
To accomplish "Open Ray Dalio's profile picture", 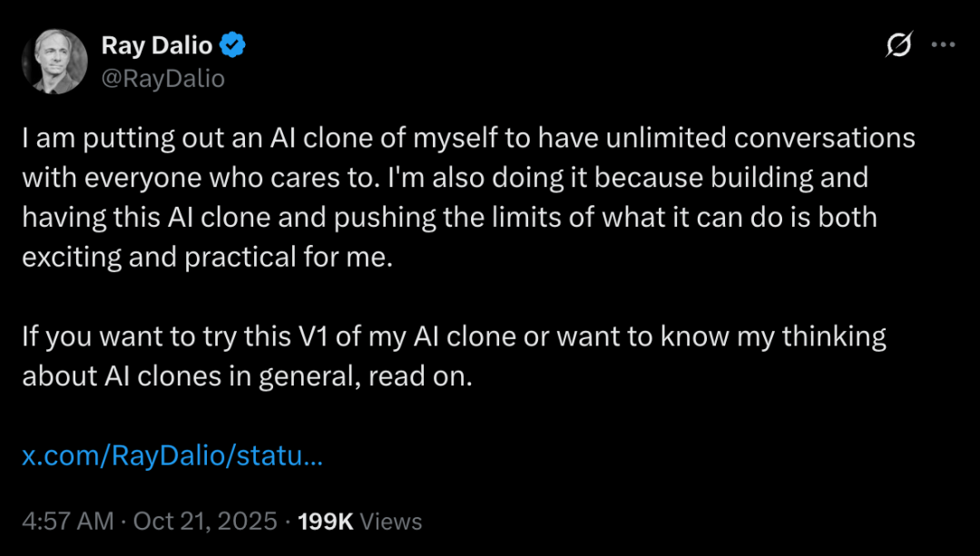I will point(54,60).
